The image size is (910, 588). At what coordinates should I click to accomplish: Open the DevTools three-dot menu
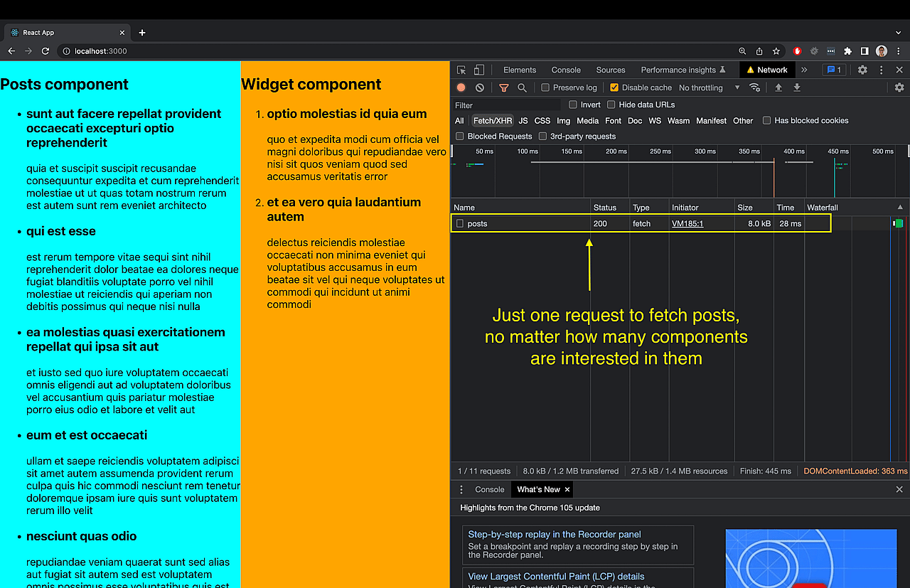click(881, 70)
